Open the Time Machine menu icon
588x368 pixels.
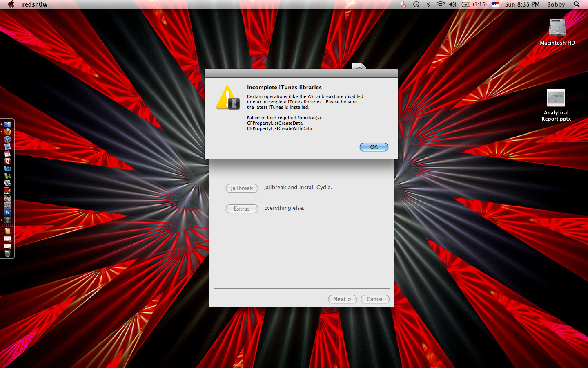(416, 4)
